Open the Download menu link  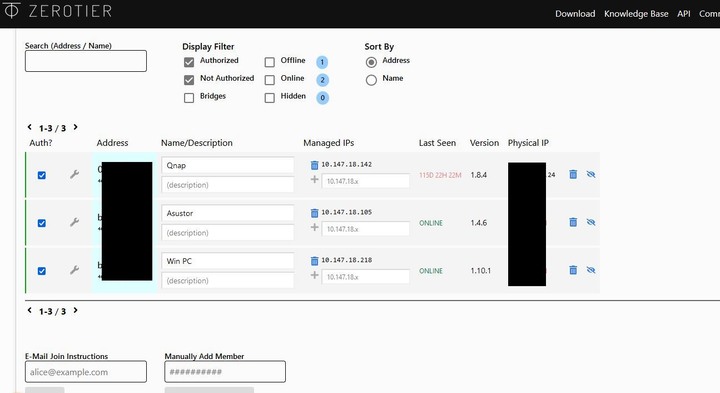point(575,14)
